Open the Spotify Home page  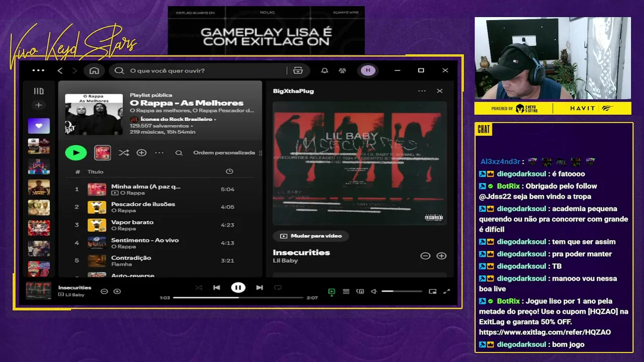(x=94, y=70)
